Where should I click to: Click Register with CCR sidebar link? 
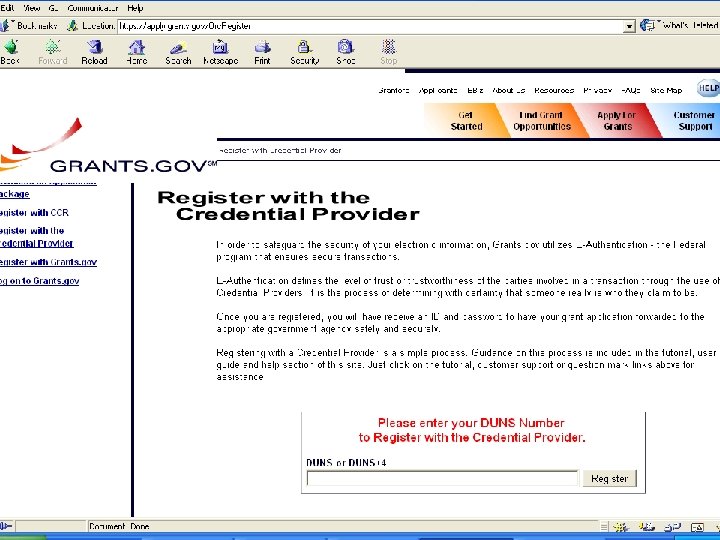[x=34, y=213]
